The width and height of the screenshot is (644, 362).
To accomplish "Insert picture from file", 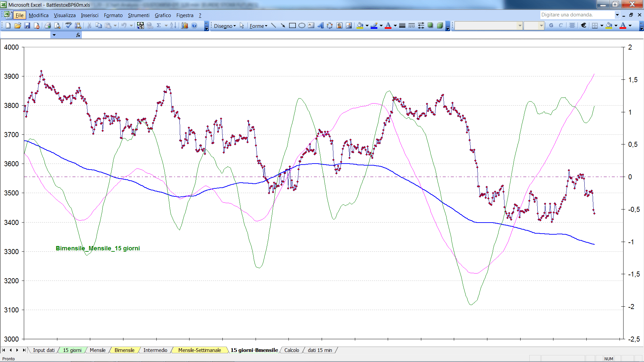I will click(x=349, y=25).
